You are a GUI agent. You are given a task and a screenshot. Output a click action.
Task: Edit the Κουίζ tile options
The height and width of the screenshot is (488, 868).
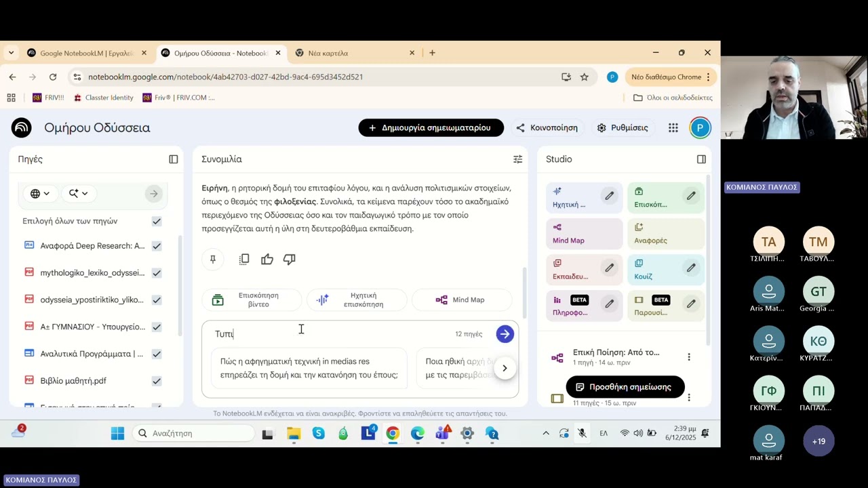pyautogui.click(x=691, y=268)
